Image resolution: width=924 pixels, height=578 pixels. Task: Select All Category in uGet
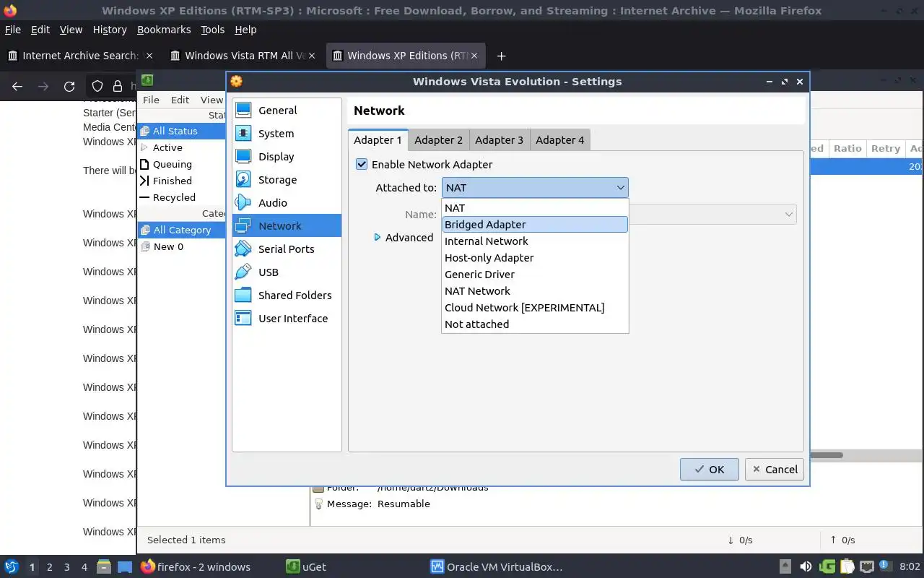point(181,230)
